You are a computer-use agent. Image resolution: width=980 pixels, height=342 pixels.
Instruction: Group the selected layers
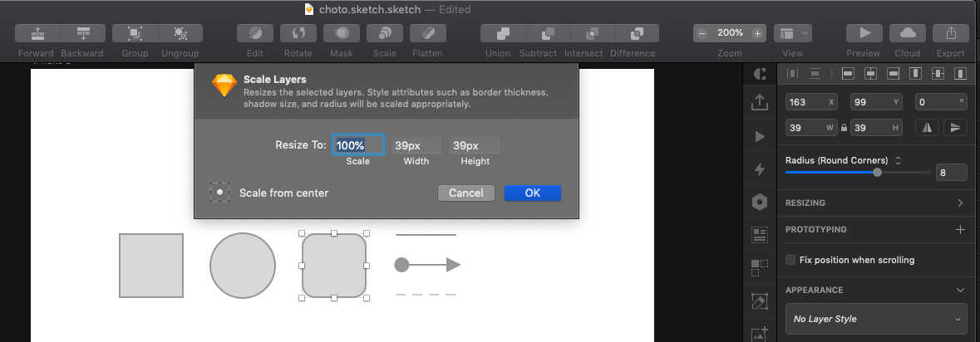pyautogui.click(x=135, y=33)
